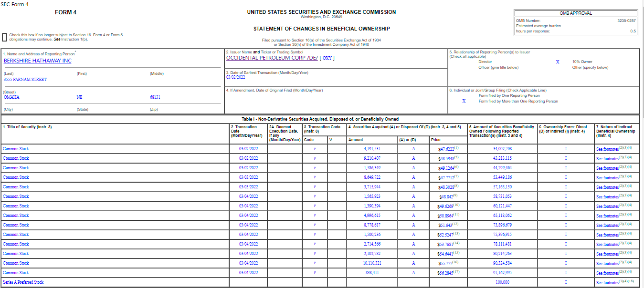Open footnote (10) next to $49.6269

click(x=457, y=205)
